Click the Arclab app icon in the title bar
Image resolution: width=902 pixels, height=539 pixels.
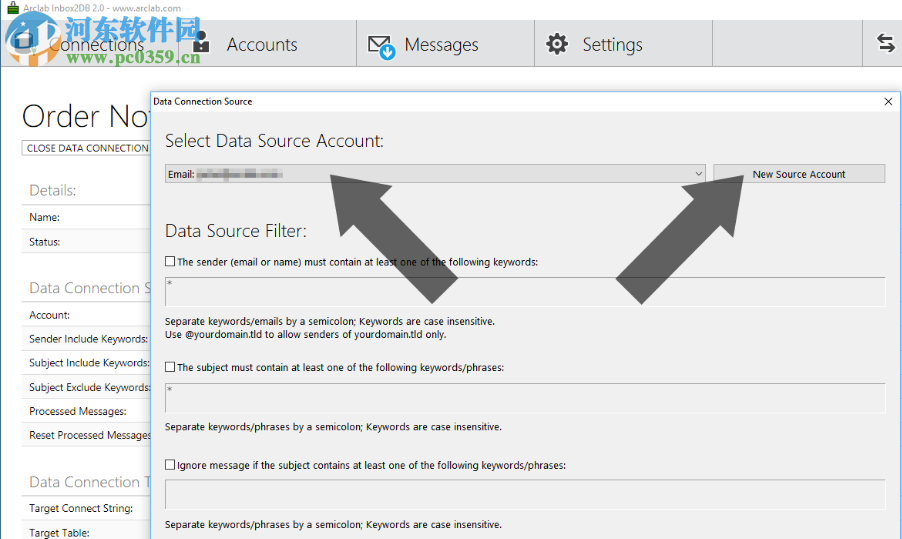click(x=12, y=7)
